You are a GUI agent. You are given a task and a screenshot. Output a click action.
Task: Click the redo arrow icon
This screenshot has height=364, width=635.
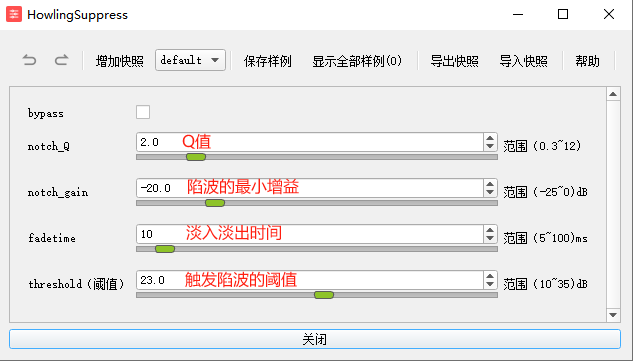tap(61, 60)
